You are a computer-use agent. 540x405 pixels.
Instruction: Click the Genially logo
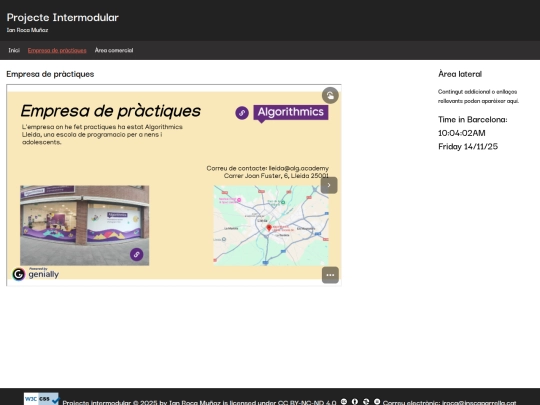pyautogui.click(x=36, y=274)
